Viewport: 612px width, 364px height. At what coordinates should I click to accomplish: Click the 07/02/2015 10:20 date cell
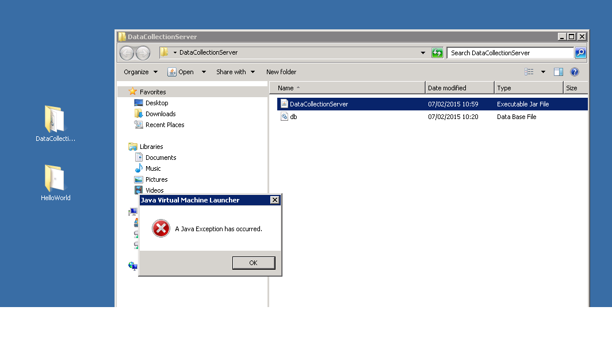pos(453,117)
